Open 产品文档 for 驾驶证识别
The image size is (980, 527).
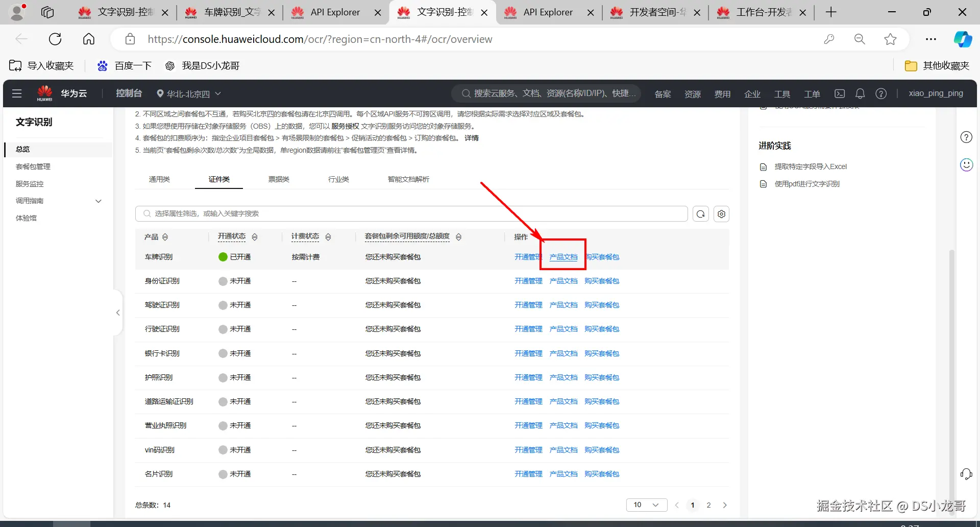click(x=563, y=305)
